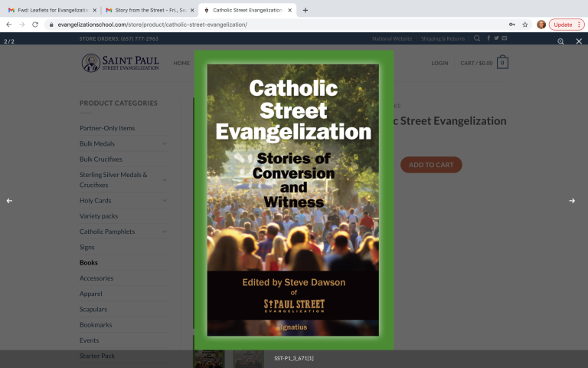Close the Story from the Street tab
The image size is (588, 368).
(x=192, y=10)
